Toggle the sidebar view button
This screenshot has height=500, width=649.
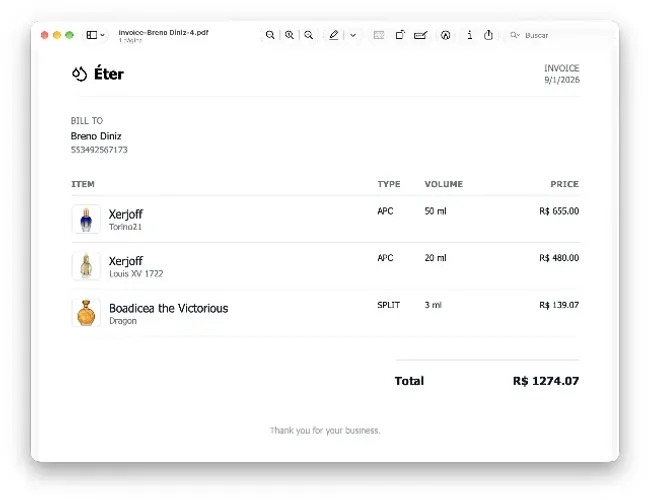(x=91, y=35)
